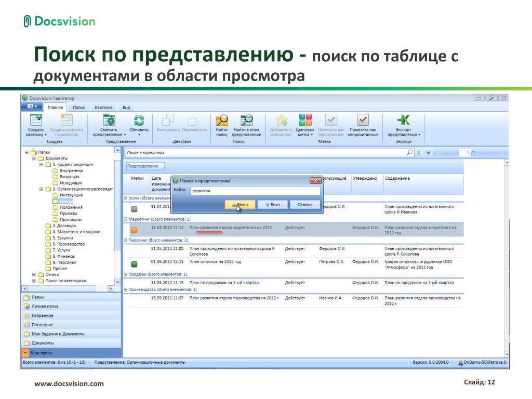The height and width of the screenshot is (399, 532).
Task: Refresh view with Обновить icon
Action: point(139,121)
